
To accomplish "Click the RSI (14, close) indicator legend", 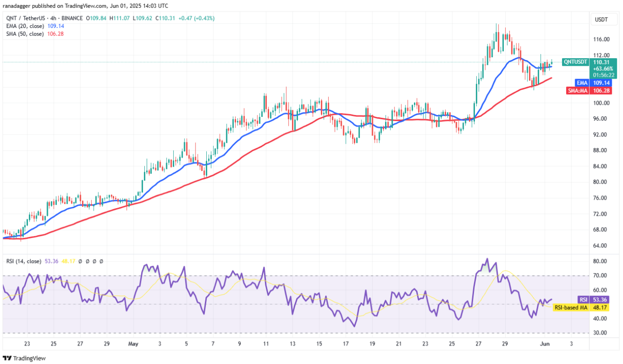I will (23, 261).
